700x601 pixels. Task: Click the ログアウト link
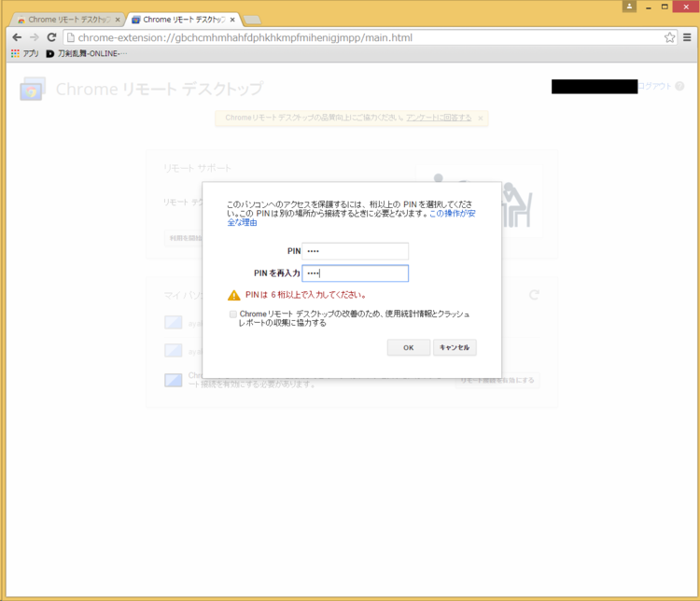click(x=654, y=86)
